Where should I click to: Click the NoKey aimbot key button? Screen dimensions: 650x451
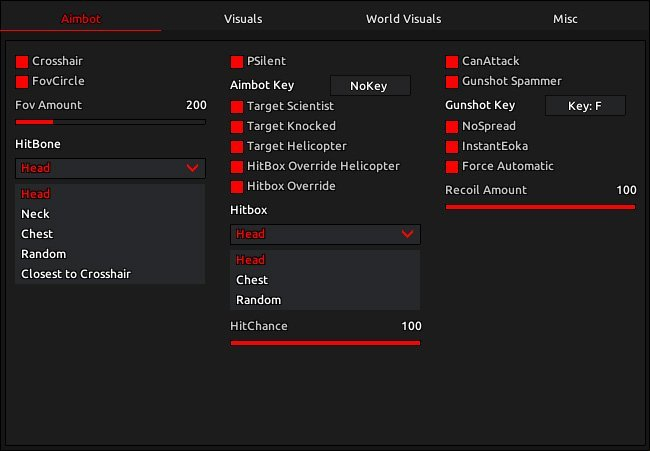tap(369, 86)
